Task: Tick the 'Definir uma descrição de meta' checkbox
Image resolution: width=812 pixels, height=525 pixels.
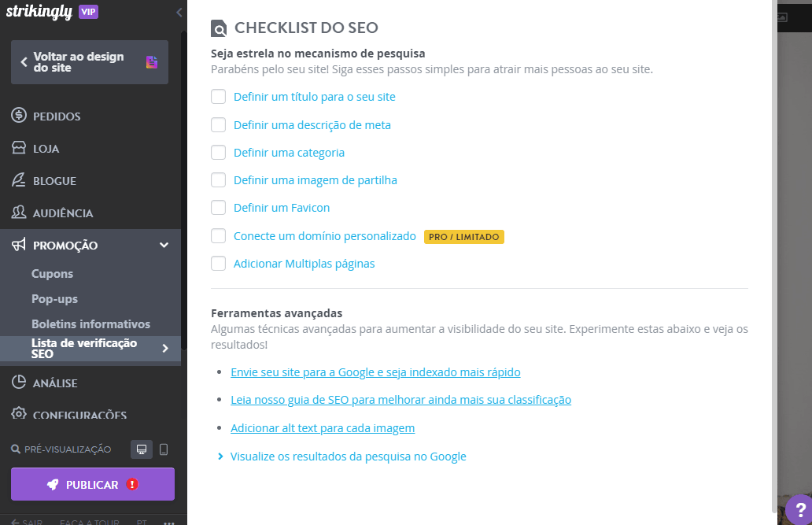Action: point(218,124)
